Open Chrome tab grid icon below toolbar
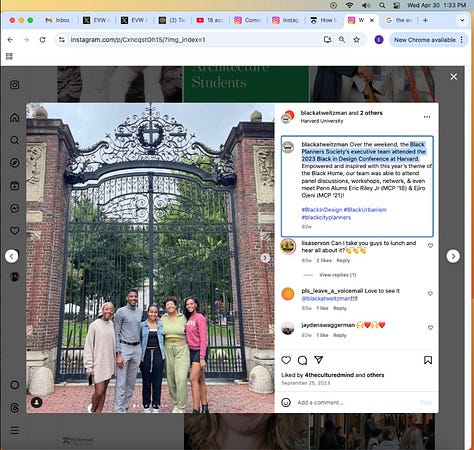 pos(9,56)
